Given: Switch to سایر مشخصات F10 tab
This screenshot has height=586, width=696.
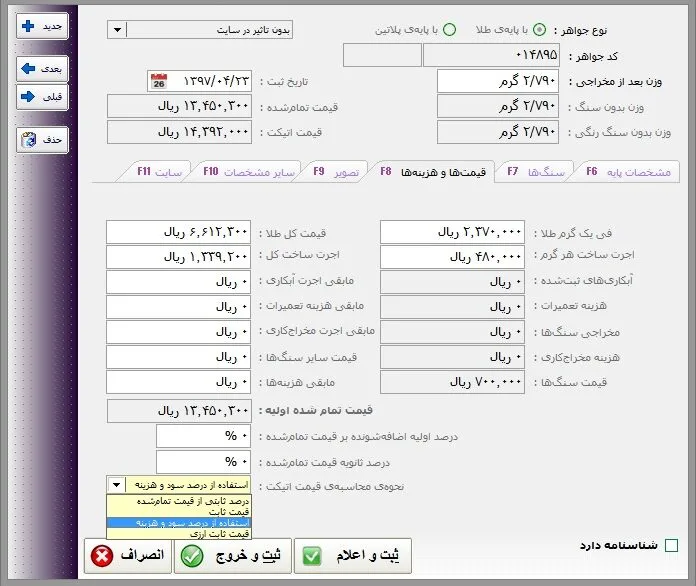Looking at the screenshot, I should point(249,172).
